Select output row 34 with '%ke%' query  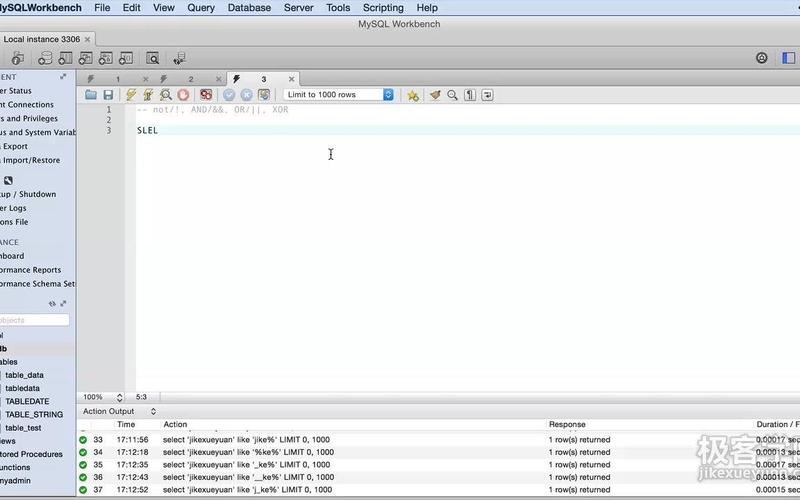pos(438,452)
